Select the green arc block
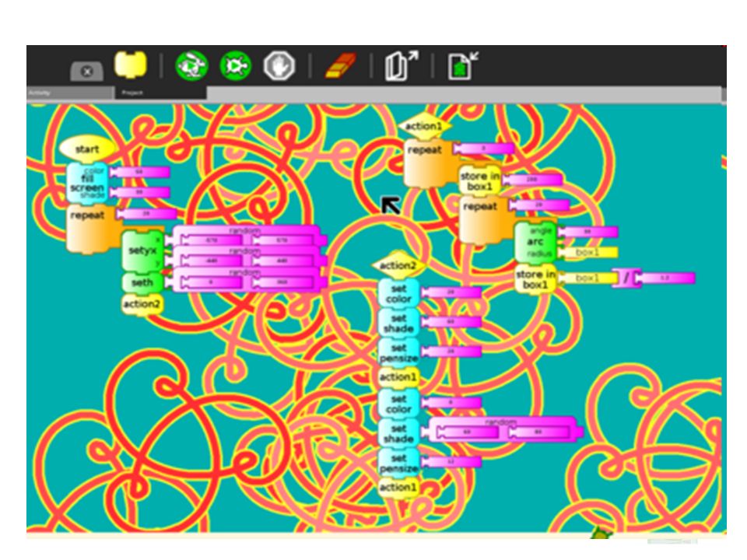Image resolution: width=747 pixels, height=560 pixels. coord(535,242)
